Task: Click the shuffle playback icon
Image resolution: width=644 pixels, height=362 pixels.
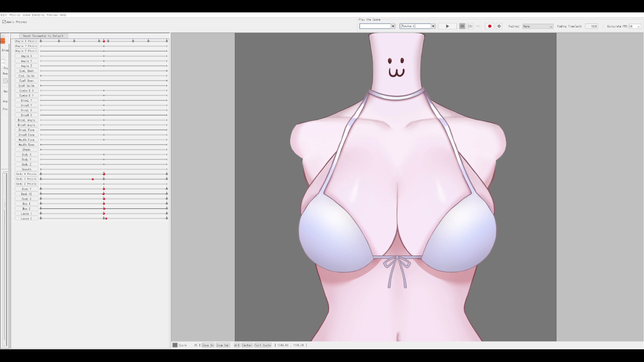Action: pyautogui.click(x=478, y=26)
